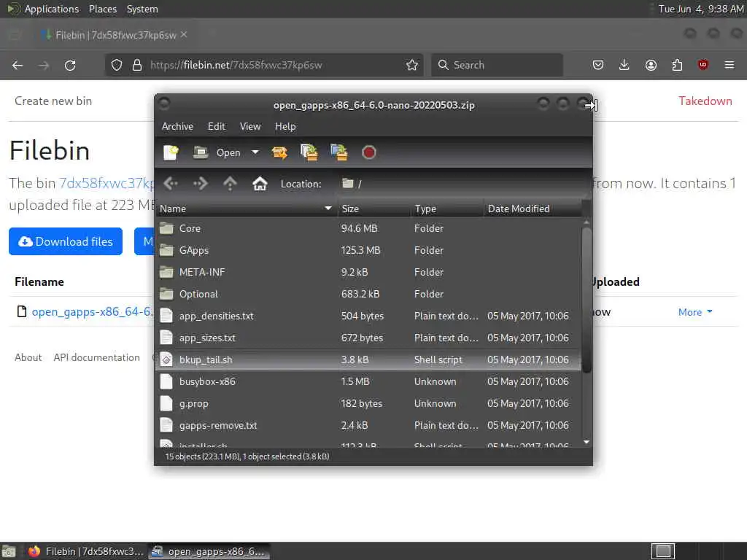
Task: Sort file list by Name column
Action: pyautogui.click(x=247, y=209)
